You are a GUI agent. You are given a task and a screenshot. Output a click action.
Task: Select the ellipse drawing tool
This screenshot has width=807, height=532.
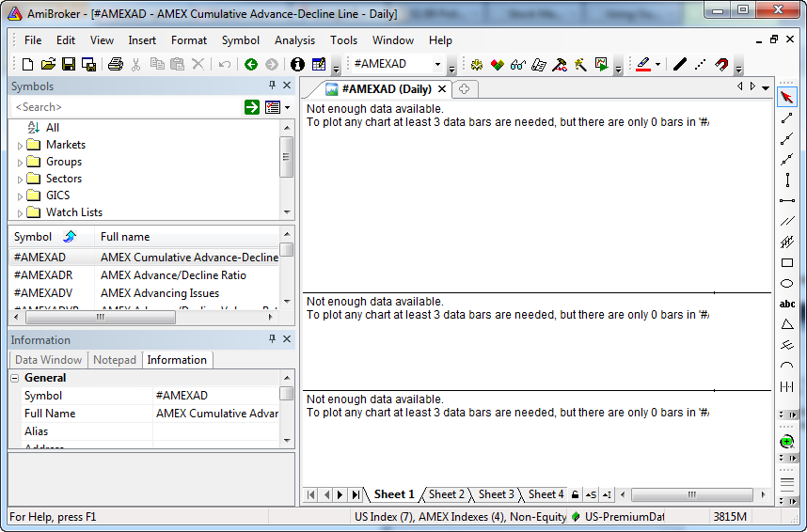click(787, 284)
